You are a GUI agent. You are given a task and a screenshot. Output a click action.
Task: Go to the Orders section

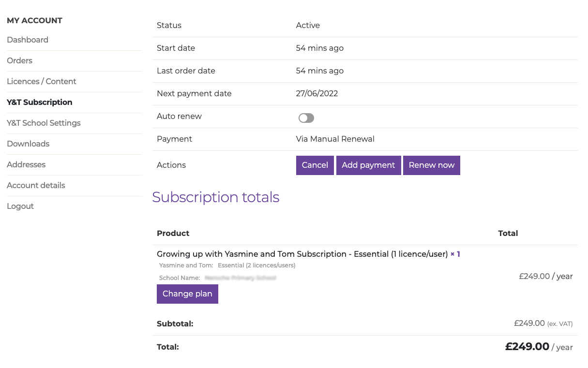tap(20, 60)
